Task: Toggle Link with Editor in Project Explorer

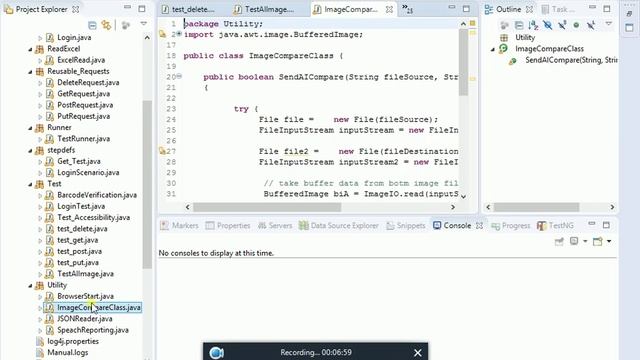Action: (107, 25)
